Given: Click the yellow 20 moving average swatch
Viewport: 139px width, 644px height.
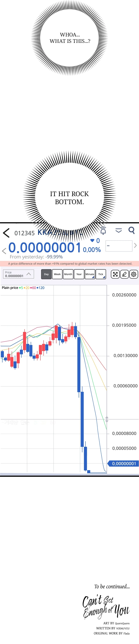Looking at the screenshot, I should coord(24,288).
